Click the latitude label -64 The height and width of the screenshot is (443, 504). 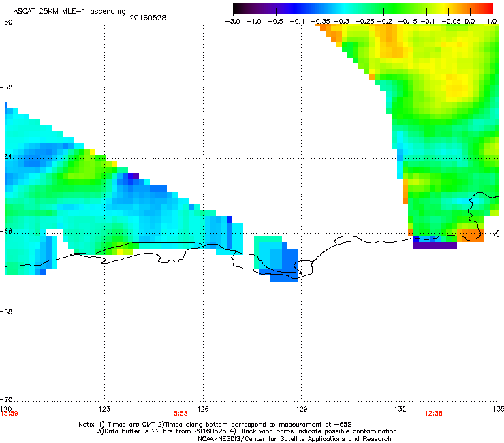point(6,157)
